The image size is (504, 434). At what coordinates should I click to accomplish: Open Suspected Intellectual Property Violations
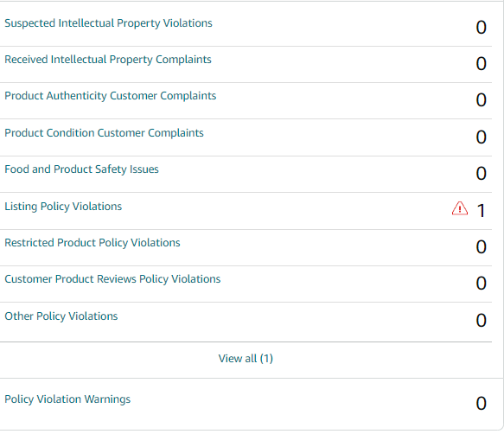[x=108, y=23]
